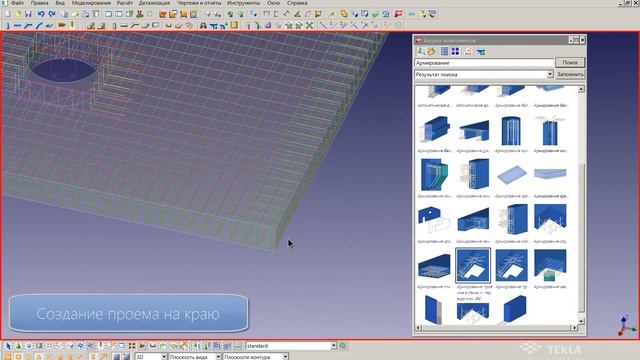Click the first orange beam icon in top toolbar
This screenshot has height=360, width=640.
(163, 14)
